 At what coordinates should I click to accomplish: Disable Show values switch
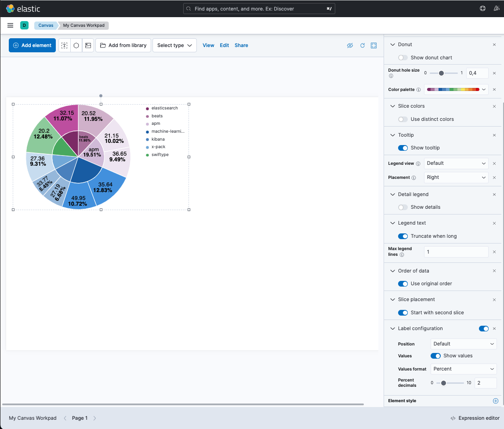[435, 356]
